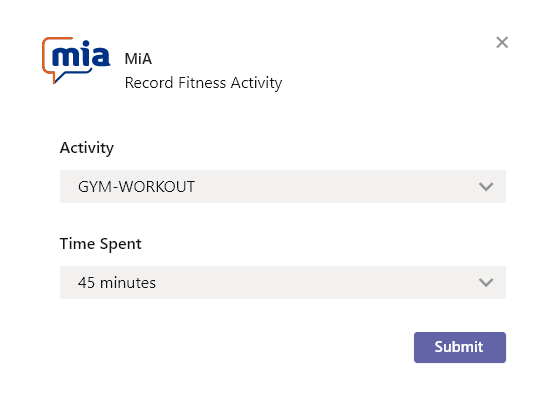Open the 45 minutes combo box
557x398 pixels.
tap(283, 283)
